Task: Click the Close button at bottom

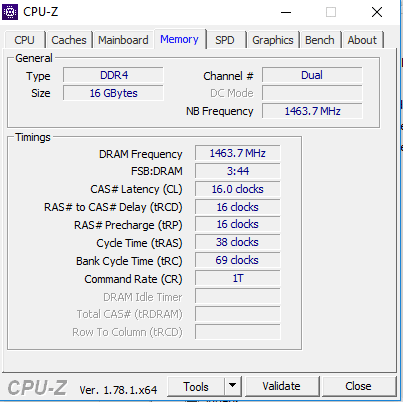Action: [x=358, y=386]
